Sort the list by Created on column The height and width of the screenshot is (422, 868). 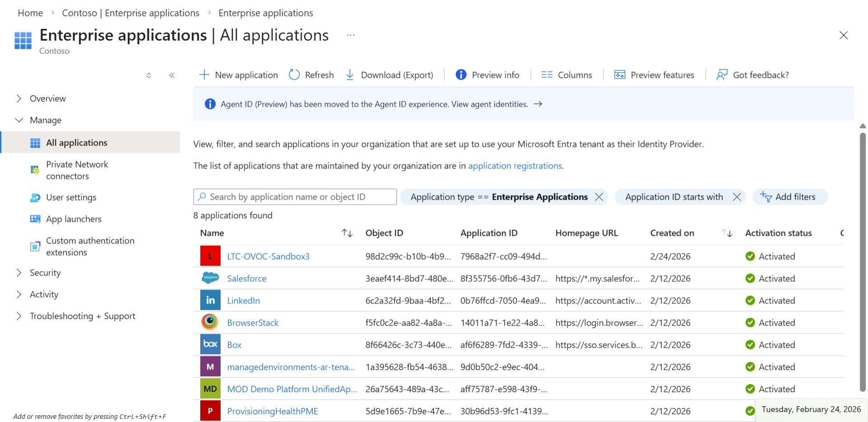[x=727, y=233]
